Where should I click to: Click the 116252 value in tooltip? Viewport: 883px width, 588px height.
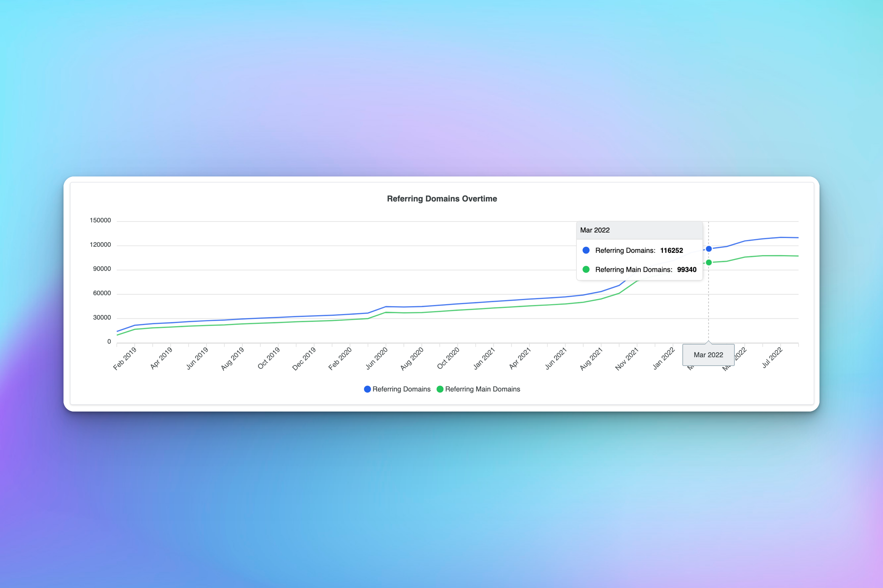coord(672,251)
